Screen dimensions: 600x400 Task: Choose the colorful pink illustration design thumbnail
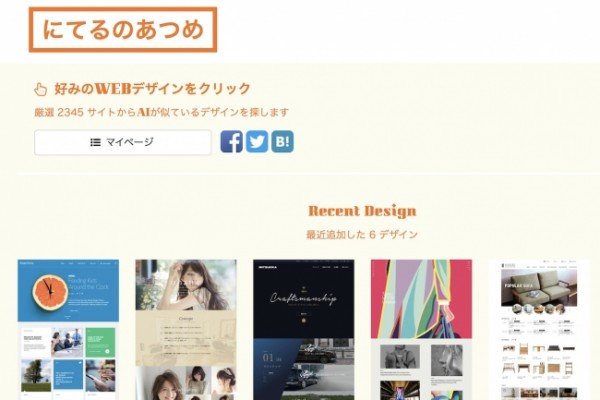421,330
